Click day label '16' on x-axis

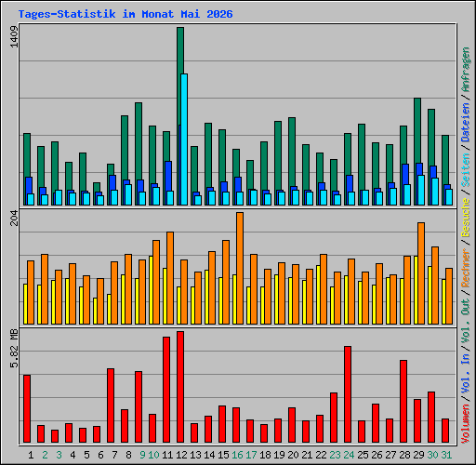(x=237, y=455)
